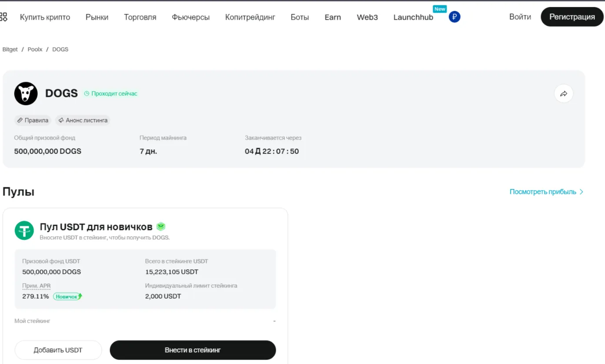Screen dimensions: 605x364
Task: Click the Tether USDT pool logo
Action: pos(24,230)
